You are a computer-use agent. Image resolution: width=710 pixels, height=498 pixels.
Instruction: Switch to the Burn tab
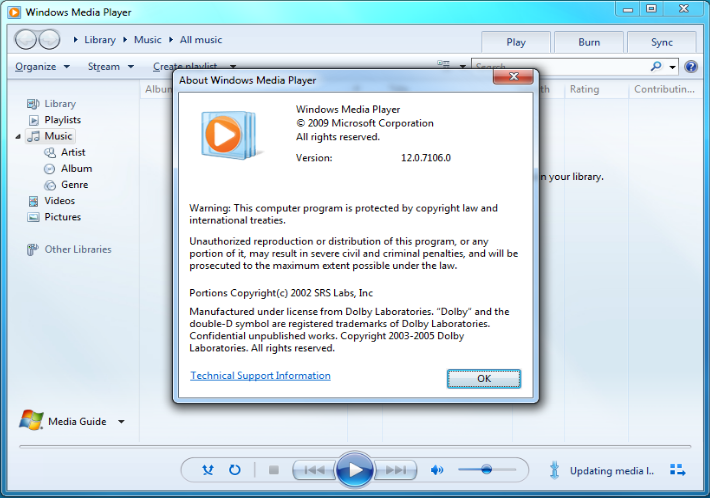point(589,42)
